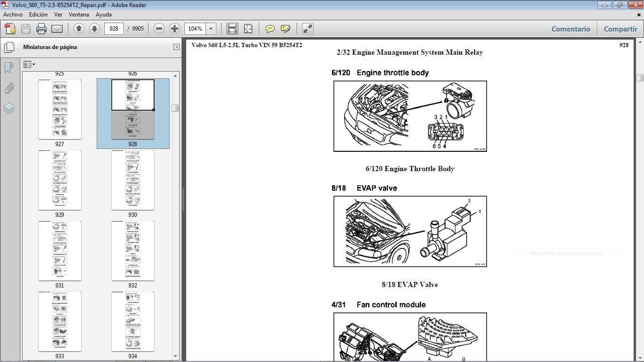Click the email envelope icon
The width and height of the screenshot is (644, 362).
[57, 29]
